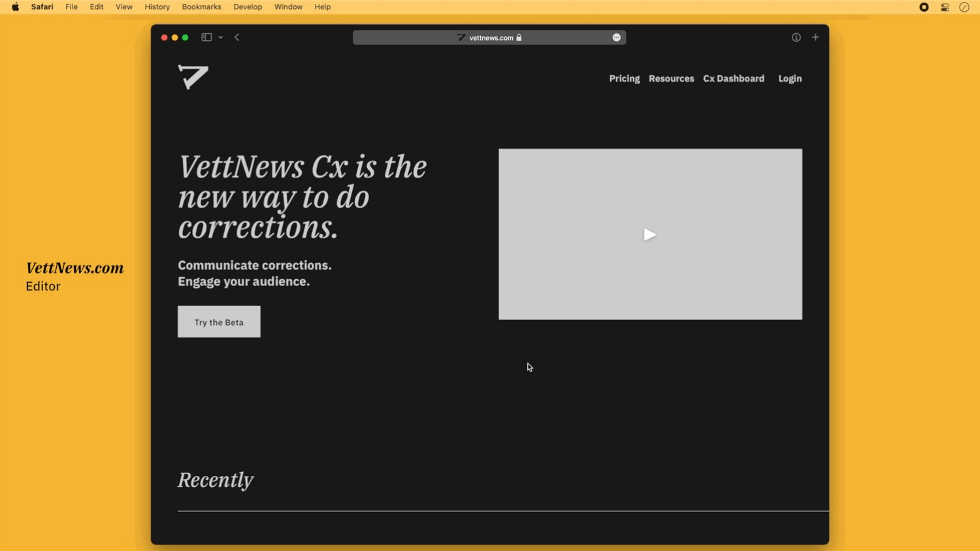Click the screen recording stop icon in menu bar
The image size is (980, 551).
coord(924,7)
